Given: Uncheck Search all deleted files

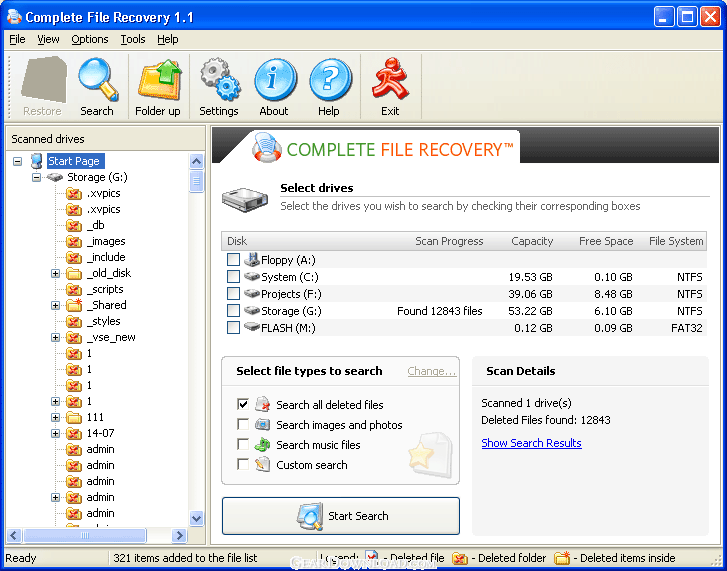Looking at the screenshot, I should click(243, 404).
